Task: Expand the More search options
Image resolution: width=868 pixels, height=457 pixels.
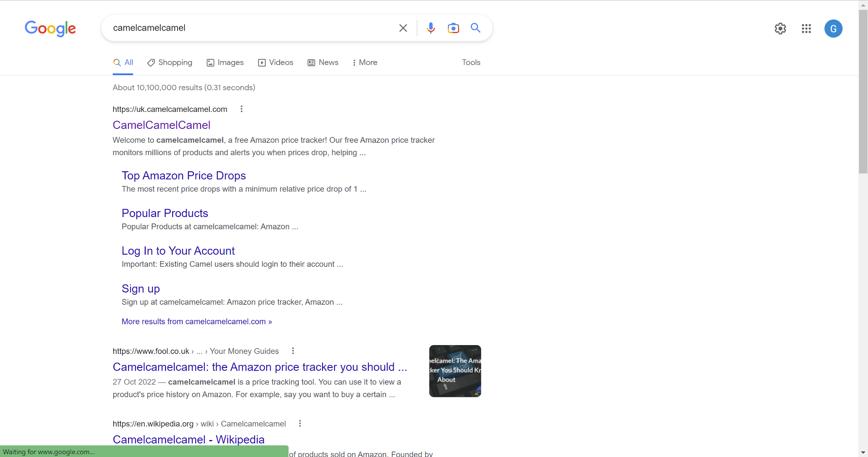Action: [x=364, y=62]
